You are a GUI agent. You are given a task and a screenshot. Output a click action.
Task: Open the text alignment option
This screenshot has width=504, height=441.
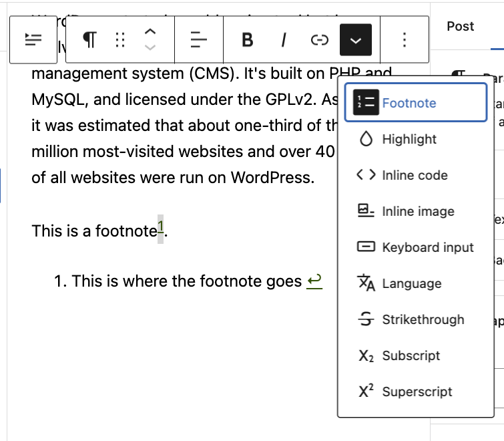click(x=198, y=40)
